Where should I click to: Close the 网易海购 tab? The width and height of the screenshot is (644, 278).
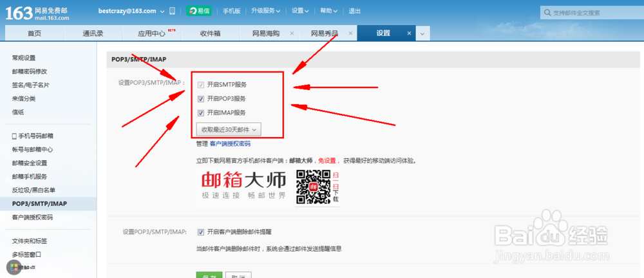click(x=292, y=33)
